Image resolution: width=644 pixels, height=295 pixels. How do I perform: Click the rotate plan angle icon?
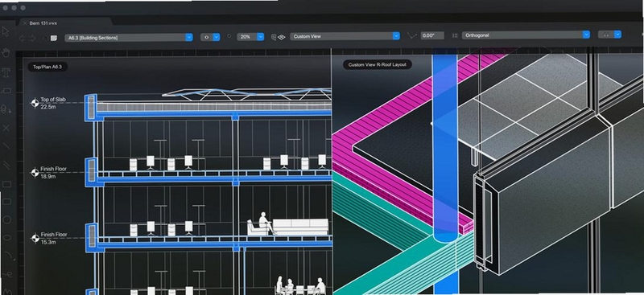click(411, 36)
